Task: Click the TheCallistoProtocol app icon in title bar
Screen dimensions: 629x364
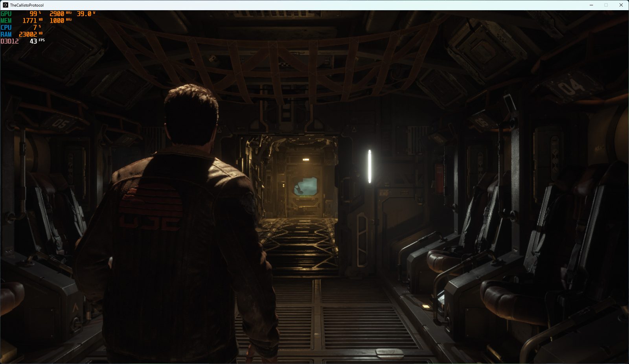Action: pyautogui.click(x=5, y=5)
